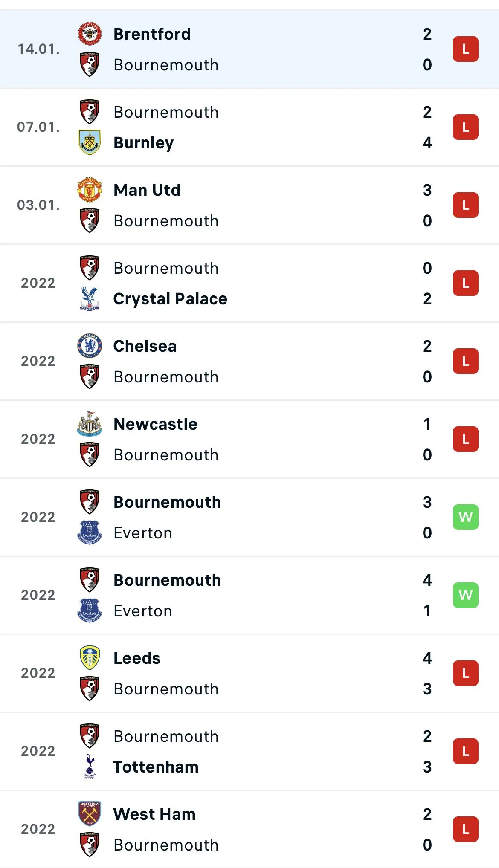Click the Chelsea club crest

coord(90,346)
